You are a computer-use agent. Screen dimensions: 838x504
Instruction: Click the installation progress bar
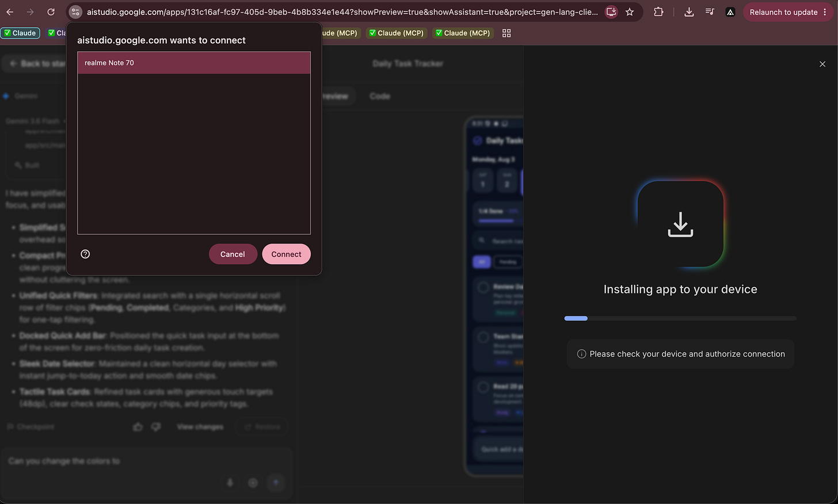680,318
